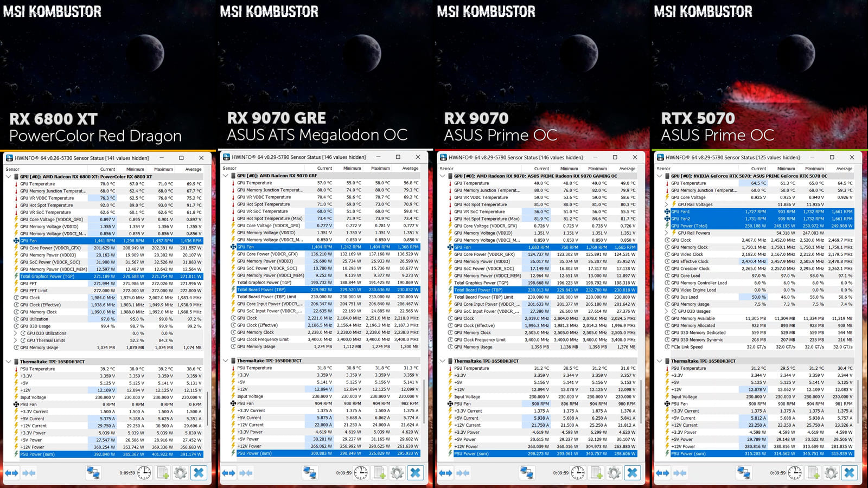The height and width of the screenshot is (488, 868).
Task: Expand GPU D3D Utilizations in RX 6800 XT window
Action: [16, 333]
